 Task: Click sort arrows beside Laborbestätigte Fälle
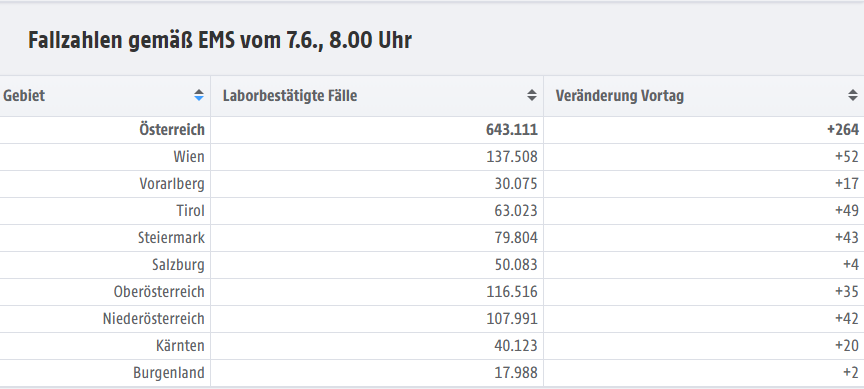click(x=532, y=95)
